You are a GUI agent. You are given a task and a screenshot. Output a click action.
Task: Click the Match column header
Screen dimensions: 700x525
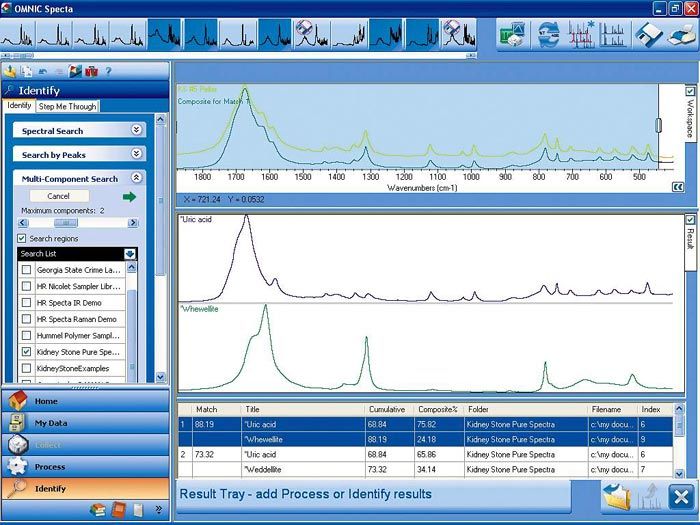216,409
